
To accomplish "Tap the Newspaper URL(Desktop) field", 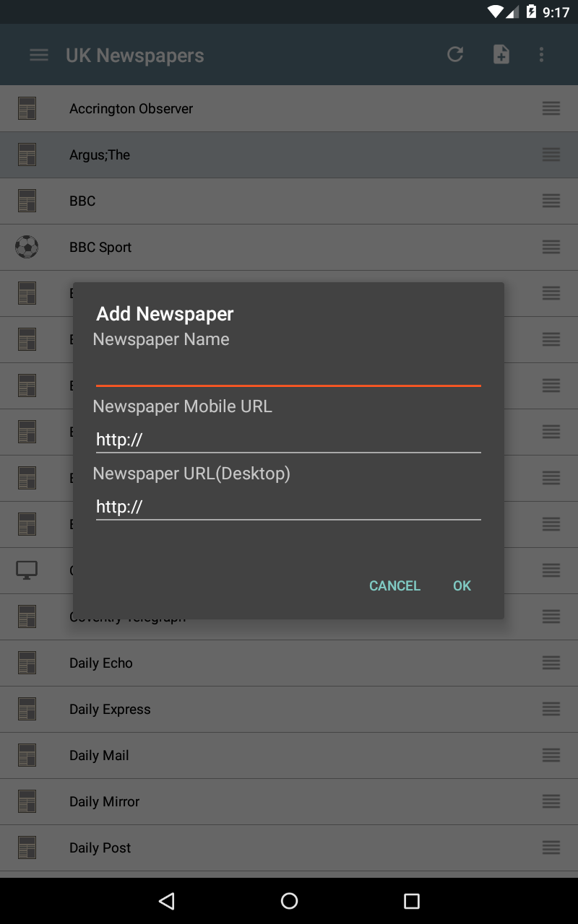I will 288,507.
